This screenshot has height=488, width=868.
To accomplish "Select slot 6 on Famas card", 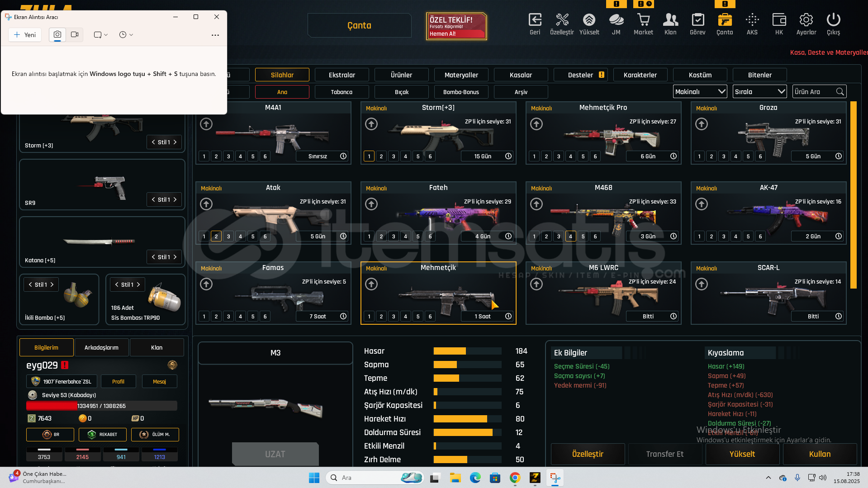I will (x=265, y=316).
